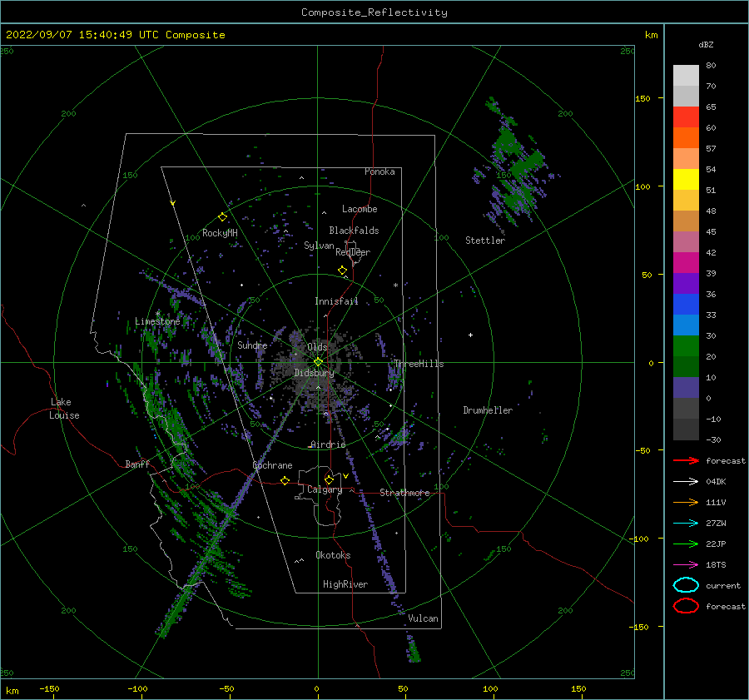This screenshot has width=749, height=700.
Task: Pick the mauve pink 42–45 dBZ swatch
Action: 686,241
